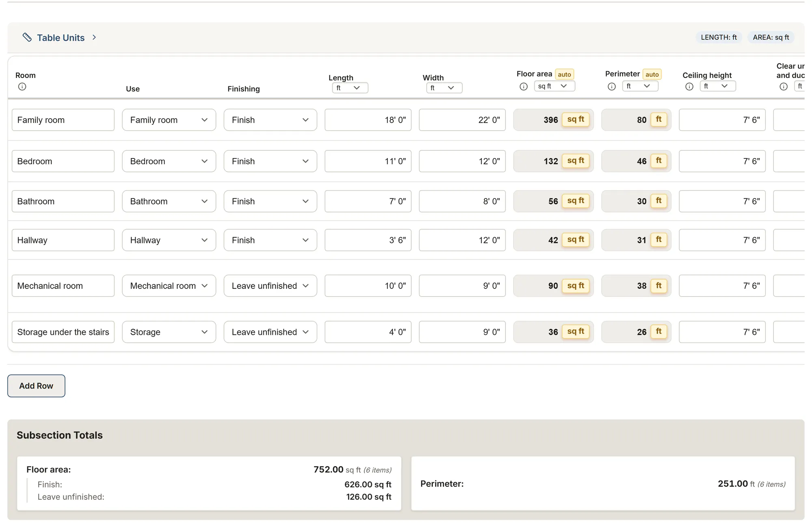Open Finishing dropdown for Mechanical room
Viewport: 812px width, 527px height.
point(270,286)
